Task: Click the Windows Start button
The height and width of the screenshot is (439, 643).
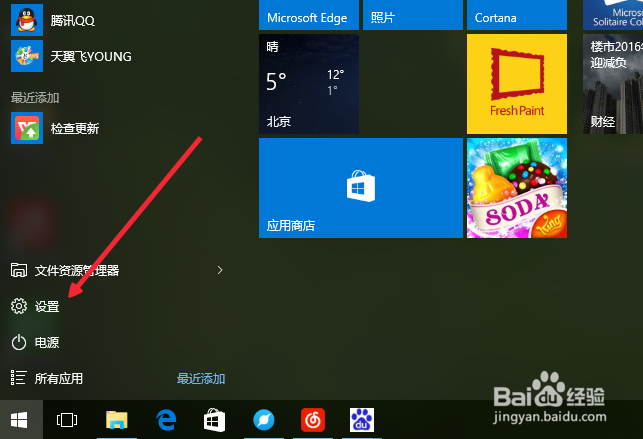Action: tap(19, 420)
